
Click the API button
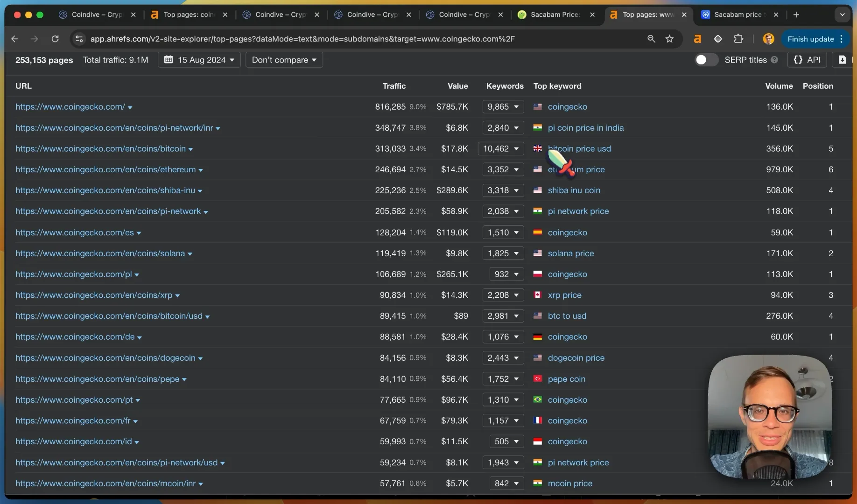pos(807,60)
